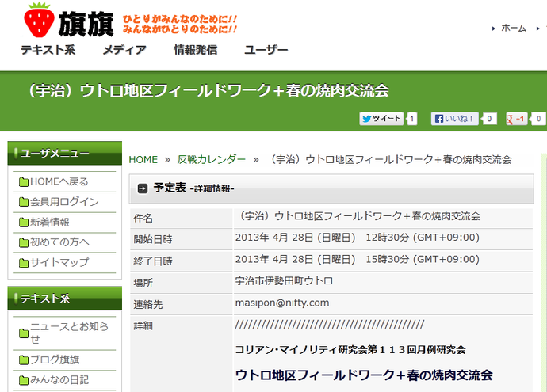547x392 pixels.
Task: Click folder icon beside ブログ旗旗
Action: (x=24, y=360)
